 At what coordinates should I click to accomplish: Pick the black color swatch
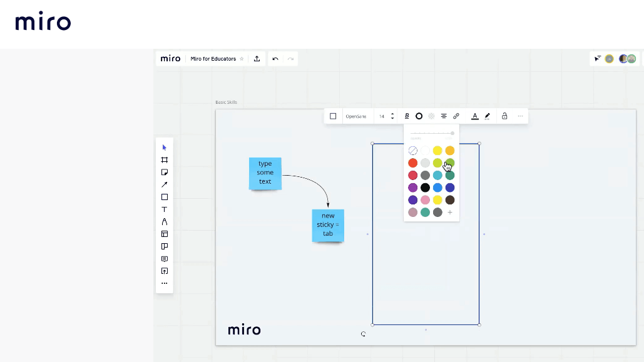tap(425, 188)
